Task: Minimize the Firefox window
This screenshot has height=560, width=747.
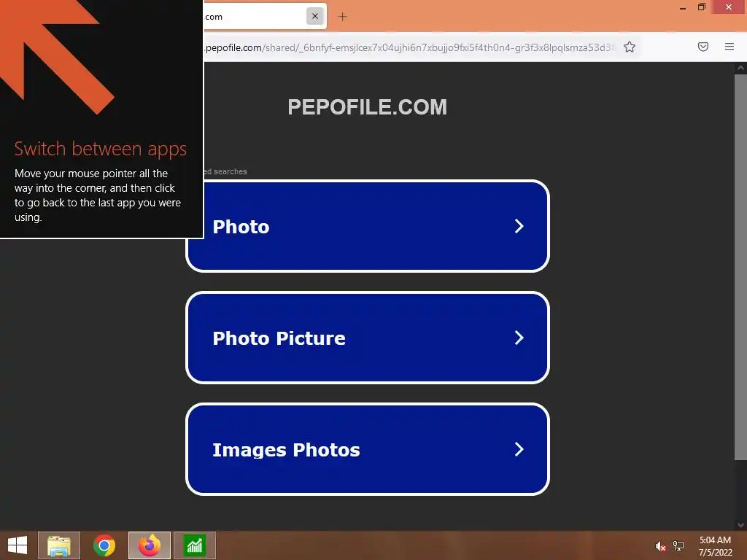Action: click(682, 7)
